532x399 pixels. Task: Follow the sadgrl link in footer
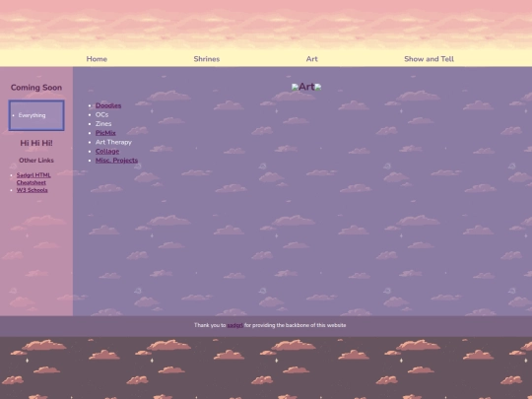(x=234, y=325)
